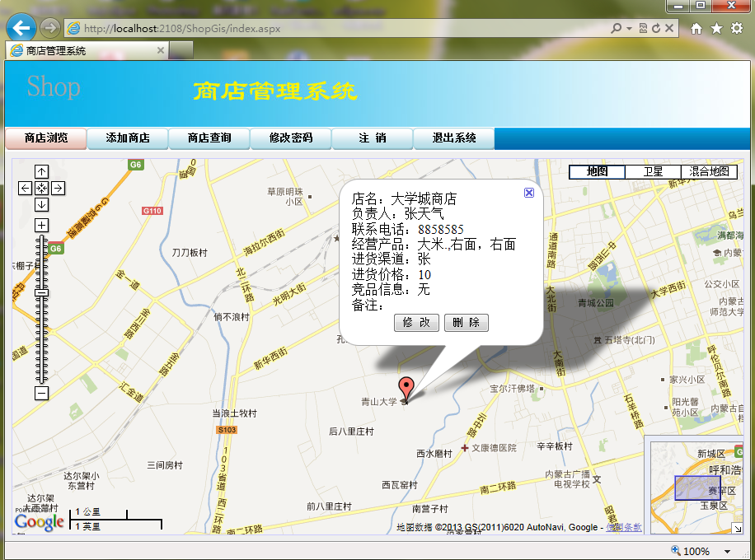
Task: Open a new blank tab
Action: [x=181, y=50]
